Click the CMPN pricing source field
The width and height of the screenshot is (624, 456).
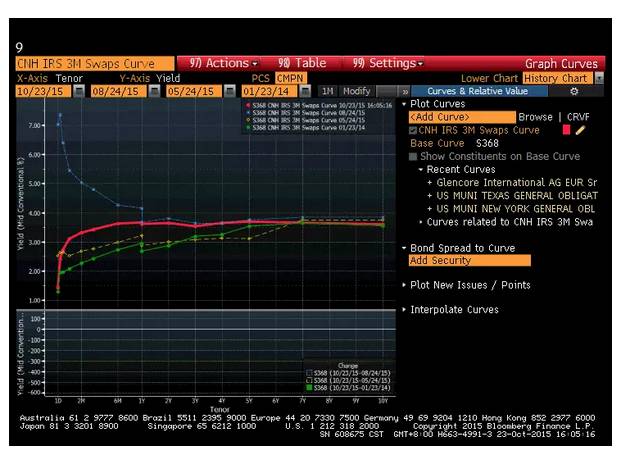pyautogui.click(x=291, y=78)
